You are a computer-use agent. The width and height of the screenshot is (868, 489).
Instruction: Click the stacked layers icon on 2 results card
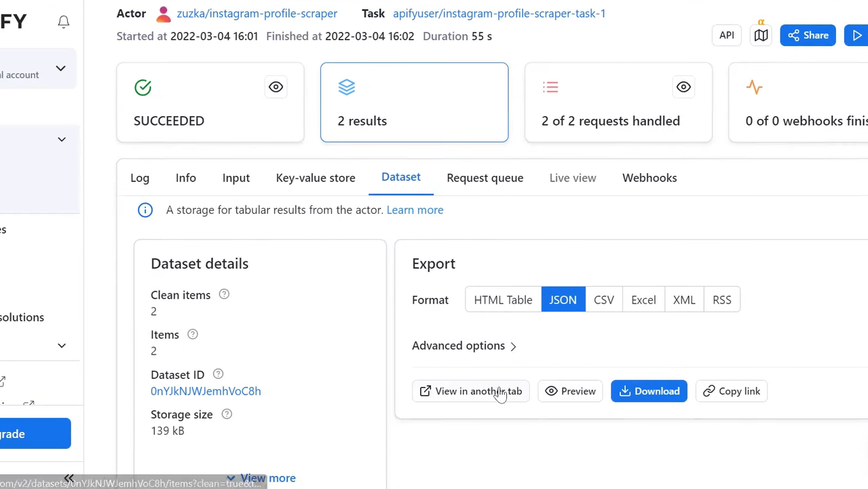pyautogui.click(x=346, y=87)
